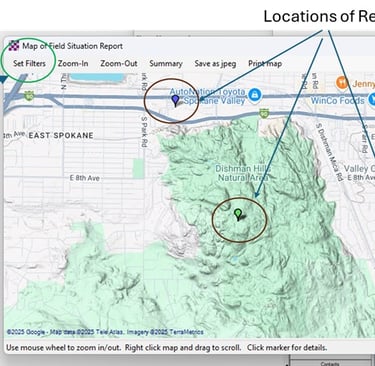
Task: Click the Map of Field Situation Report window icon
Action: click(x=14, y=46)
